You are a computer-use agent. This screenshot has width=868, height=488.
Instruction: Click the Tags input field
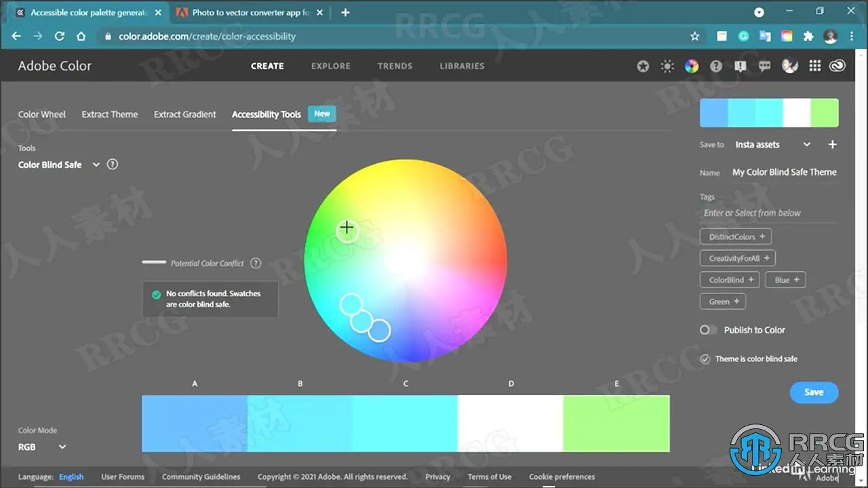[x=770, y=213]
